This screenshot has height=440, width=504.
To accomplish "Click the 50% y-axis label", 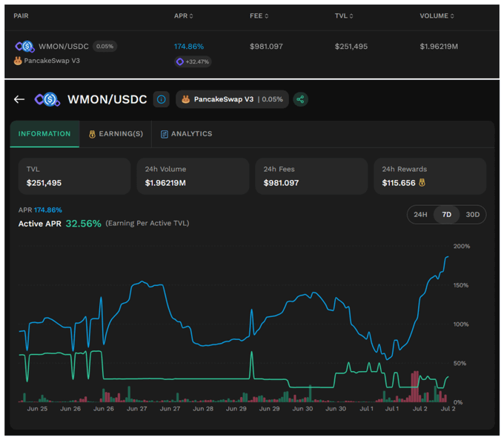I will 460,363.
